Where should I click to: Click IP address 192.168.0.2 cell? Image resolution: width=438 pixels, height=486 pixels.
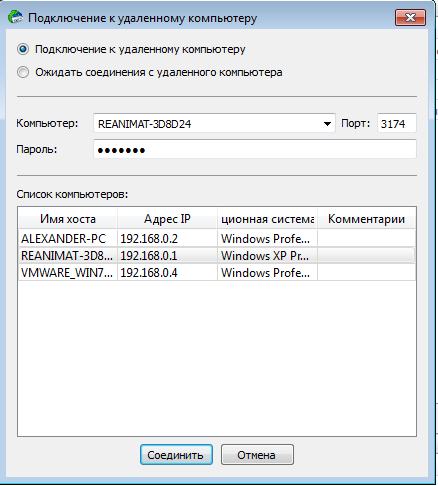(167, 238)
